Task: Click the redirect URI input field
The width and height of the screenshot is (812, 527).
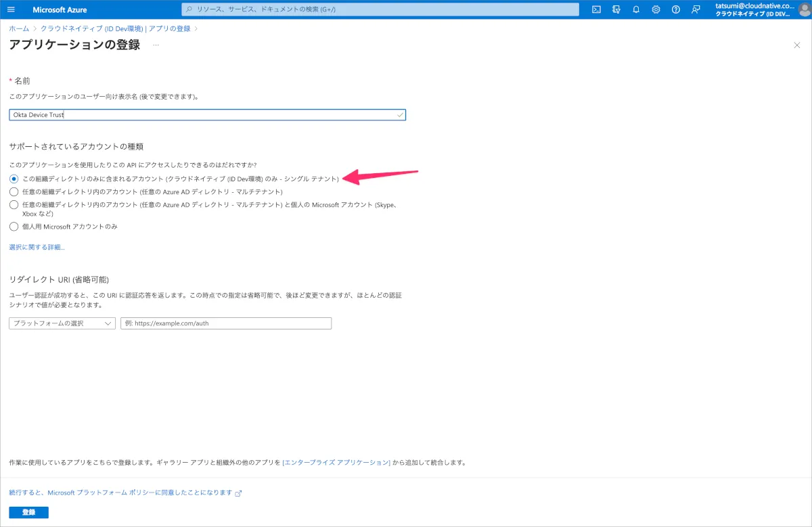Action: [226, 323]
